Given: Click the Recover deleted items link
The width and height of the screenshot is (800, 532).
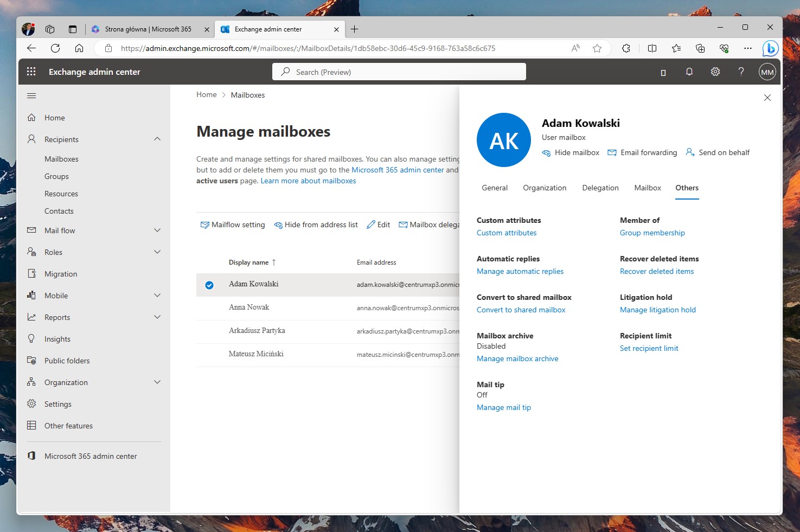Looking at the screenshot, I should [x=657, y=272].
